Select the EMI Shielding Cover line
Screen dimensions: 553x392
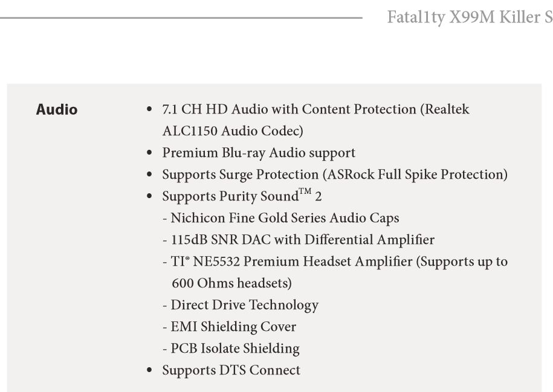click(x=230, y=327)
